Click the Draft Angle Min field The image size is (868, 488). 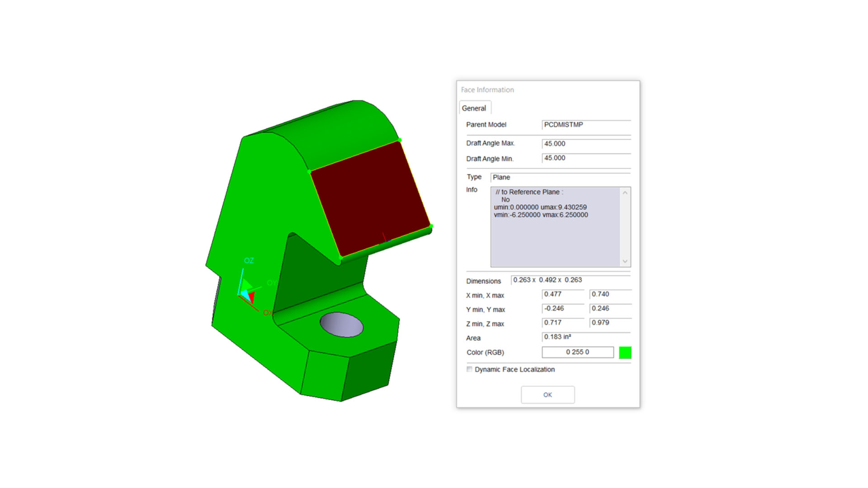coord(586,158)
